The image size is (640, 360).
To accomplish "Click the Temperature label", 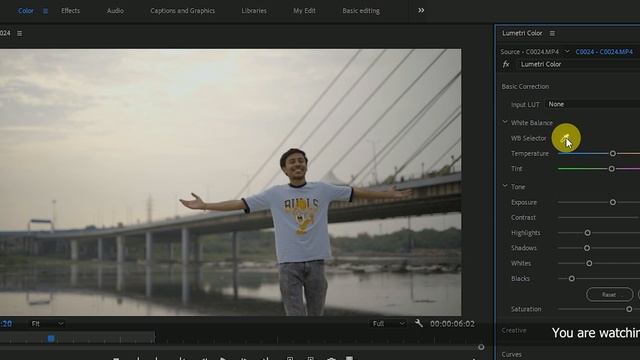I will click(x=530, y=153).
